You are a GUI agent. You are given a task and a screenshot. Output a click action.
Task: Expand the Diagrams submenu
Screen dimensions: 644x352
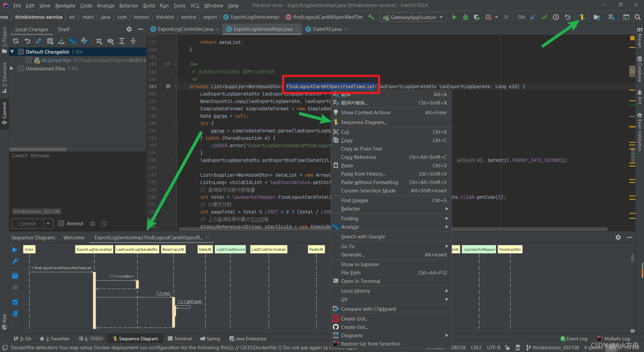[x=391, y=336]
